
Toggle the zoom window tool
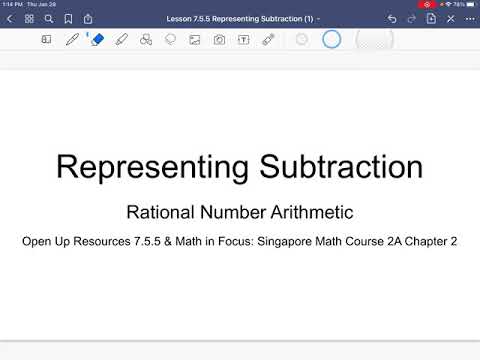point(46,39)
